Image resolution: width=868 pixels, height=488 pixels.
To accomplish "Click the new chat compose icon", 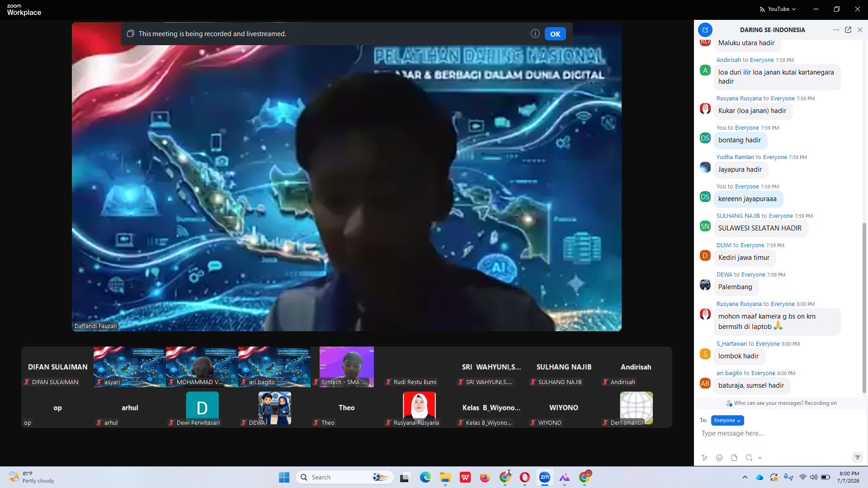I will 705,30.
